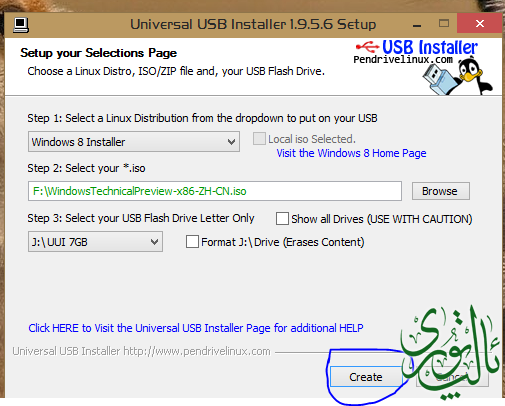The image size is (505, 406).
Task: Minimize the Universal USB Installer window
Action: pyautogui.click(x=417, y=24)
